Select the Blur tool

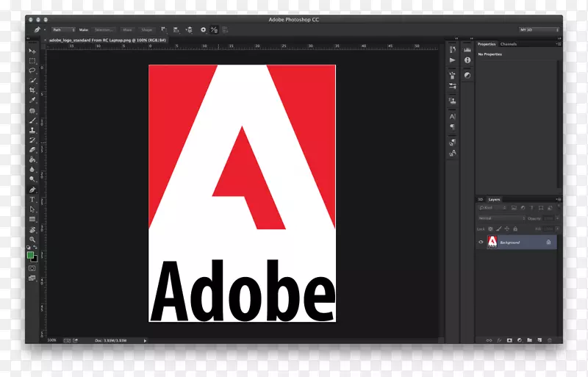click(x=32, y=169)
